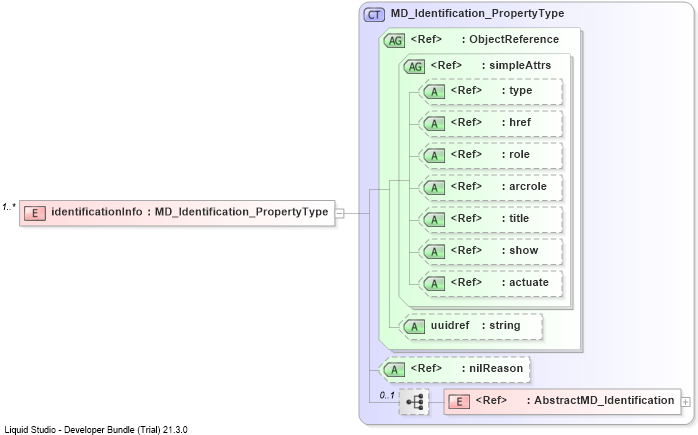Click the A icon of nilReason attribute

tap(394, 370)
